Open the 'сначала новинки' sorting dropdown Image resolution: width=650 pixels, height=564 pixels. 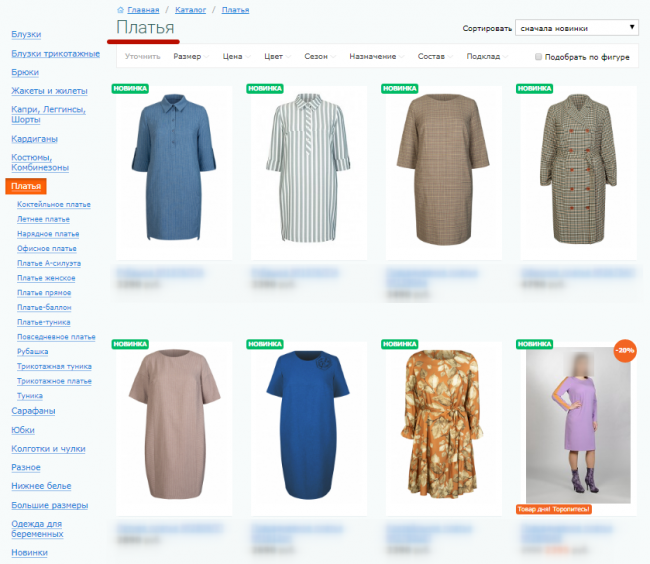[577, 28]
